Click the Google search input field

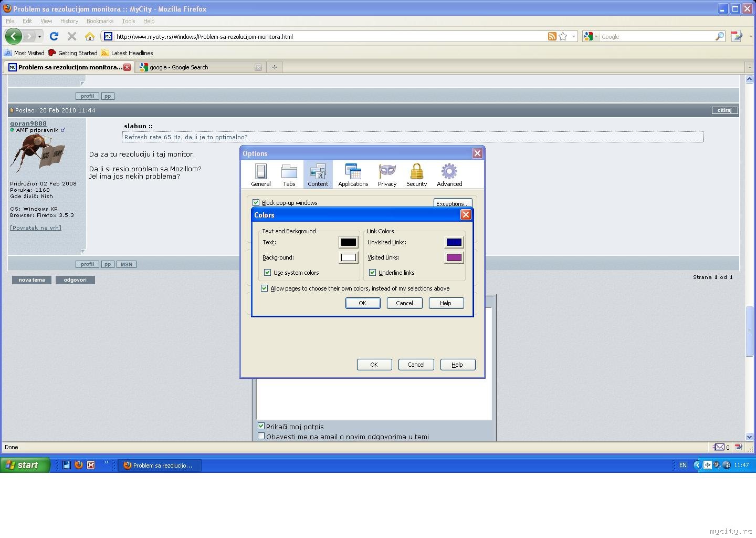[656, 36]
